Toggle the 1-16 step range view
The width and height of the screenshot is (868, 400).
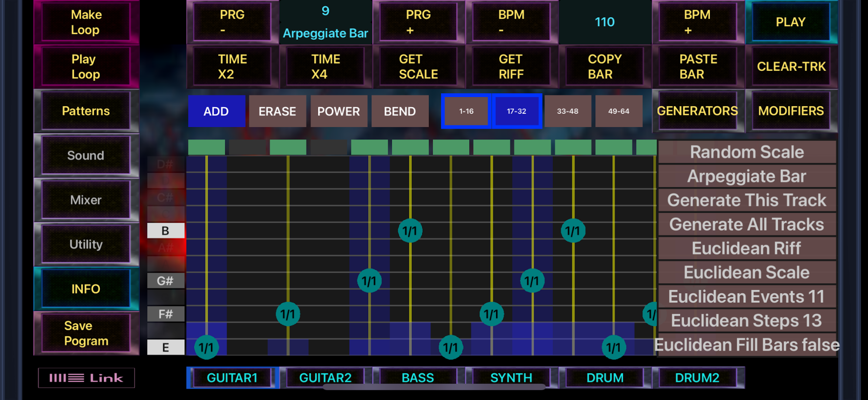tap(465, 111)
